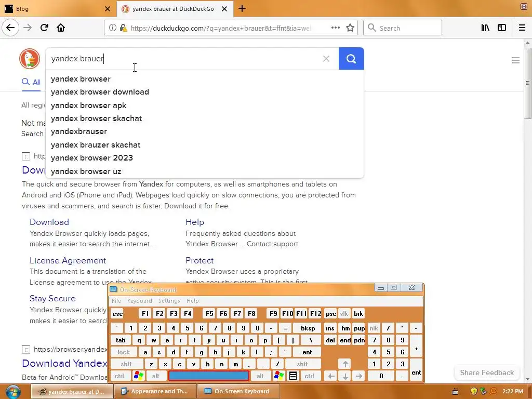Viewport: 532px width, 399px height.
Task: Click the right arrow key on On-Screen Keyboard
Action: pos(359,376)
